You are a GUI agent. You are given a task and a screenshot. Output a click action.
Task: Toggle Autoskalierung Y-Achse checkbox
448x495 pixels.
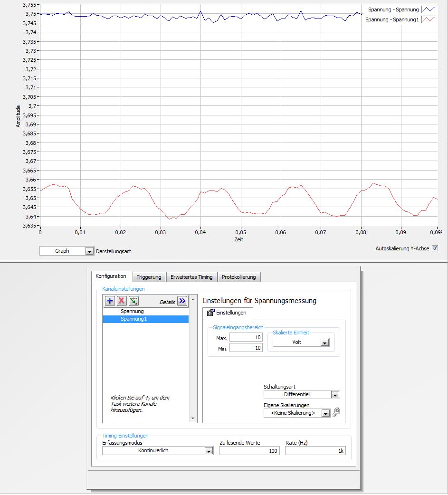(435, 248)
